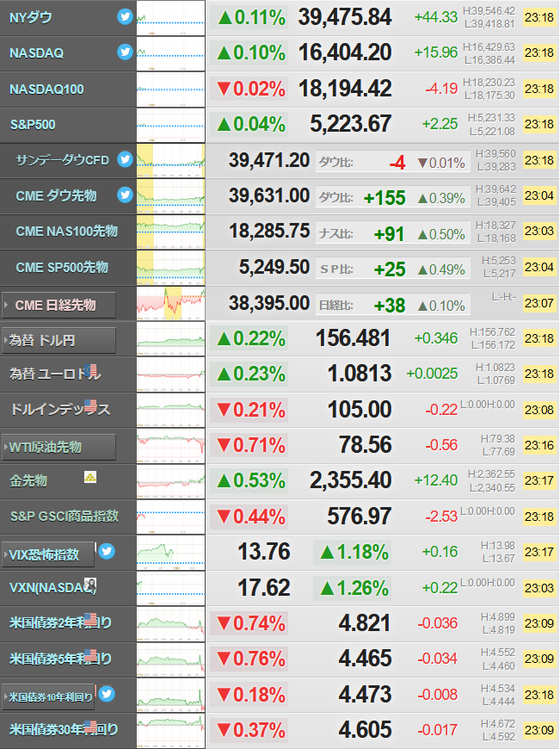The width and height of the screenshot is (560, 749).
Task: Click the Twitter icon beside NYダウ
Action: tap(125, 17)
